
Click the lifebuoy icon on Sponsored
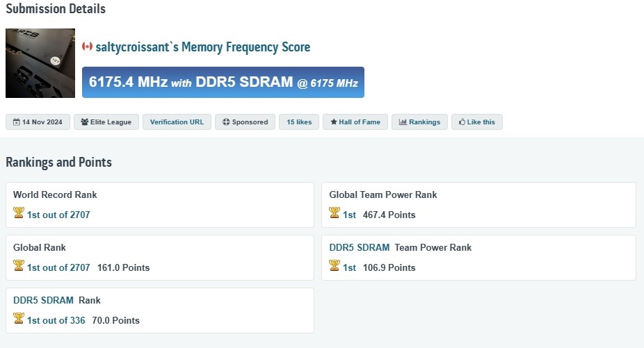pyautogui.click(x=226, y=122)
